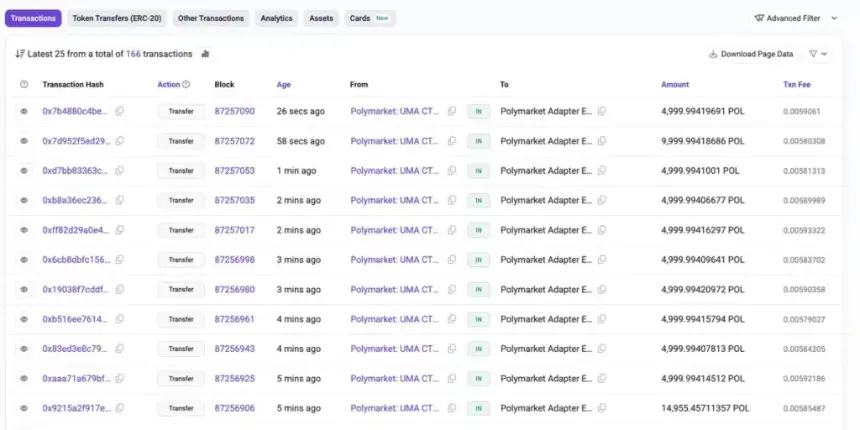The width and height of the screenshot is (860, 430).
Task: Open Cards tab marked New
Action: [370, 18]
